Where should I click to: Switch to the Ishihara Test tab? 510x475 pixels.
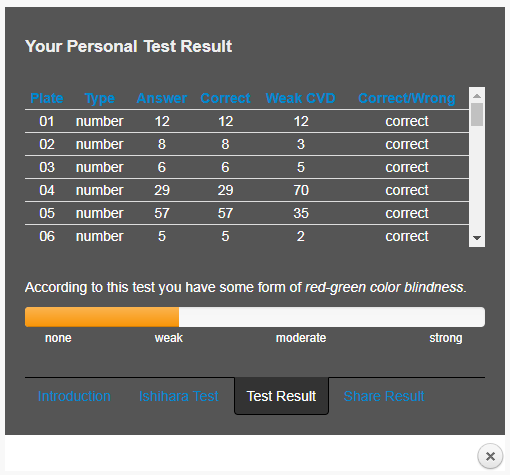[179, 396]
